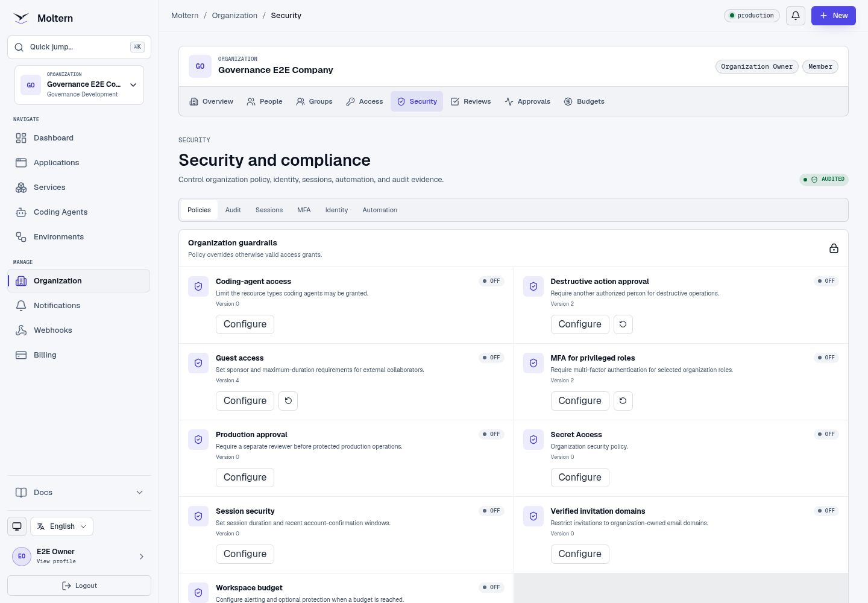Open the English language dropdown

(x=61, y=526)
